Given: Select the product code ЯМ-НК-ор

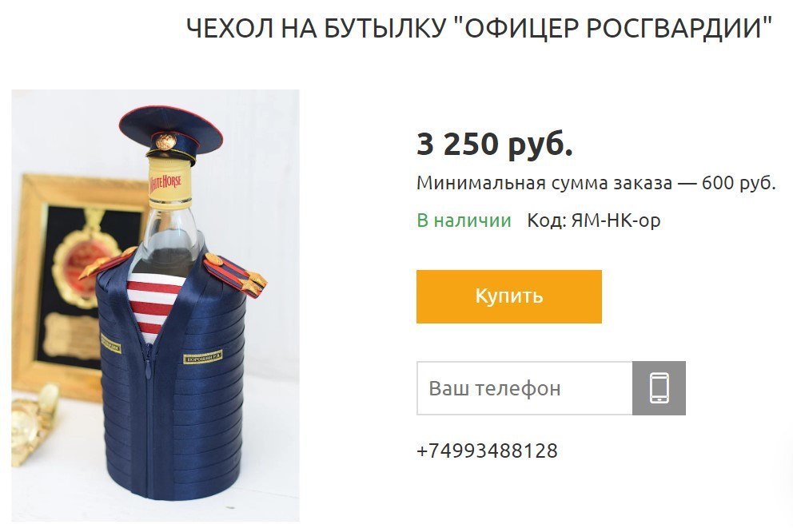Looking at the screenshot, I should pyautogui.click(x=616, y=220).
